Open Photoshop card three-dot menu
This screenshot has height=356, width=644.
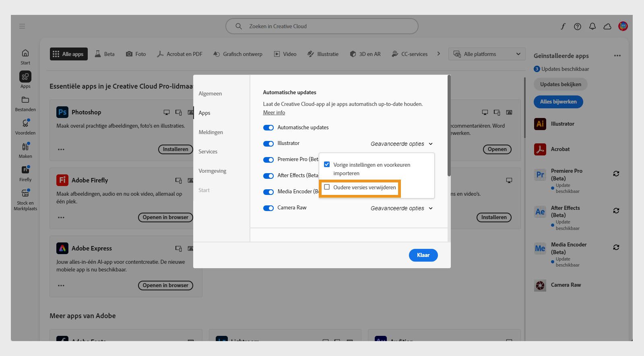click(x=61, y=149)
